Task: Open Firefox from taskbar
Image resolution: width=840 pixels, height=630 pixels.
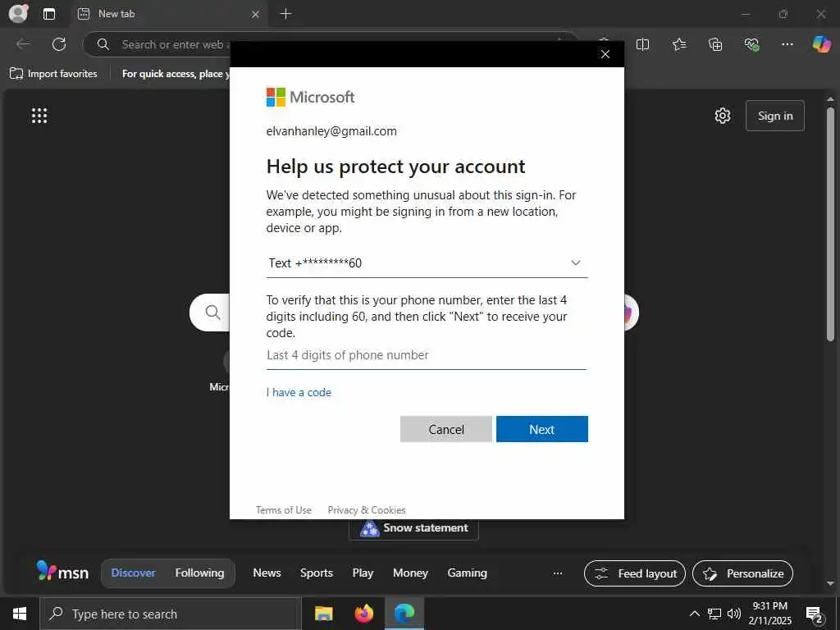Action: 363,614
